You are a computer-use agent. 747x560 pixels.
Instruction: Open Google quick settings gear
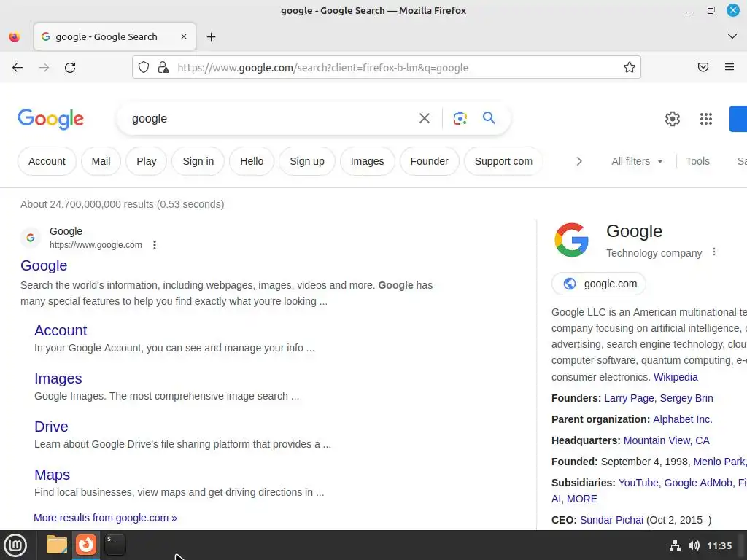coord(672,119)
